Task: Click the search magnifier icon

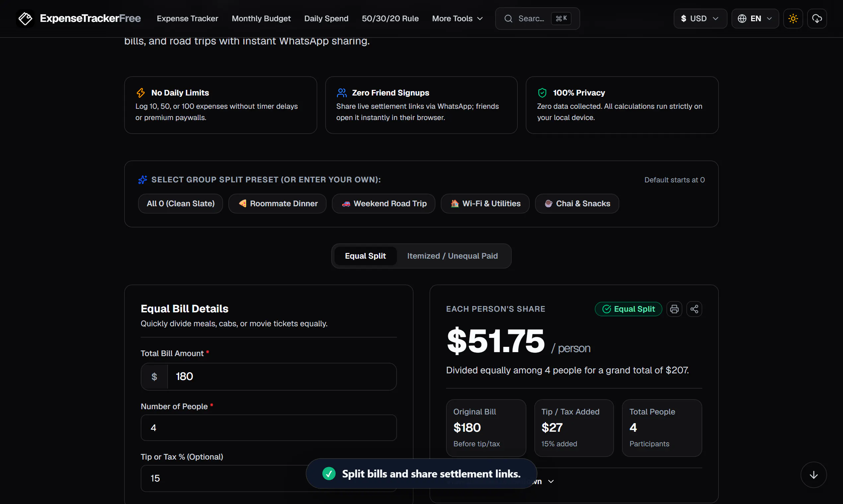Action: [508, 18]
